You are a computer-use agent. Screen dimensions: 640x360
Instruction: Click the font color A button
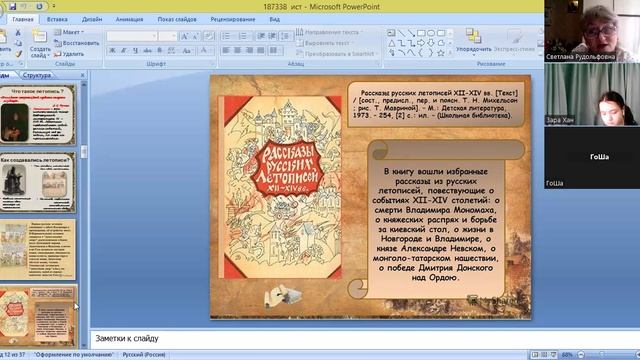click(203, 51)
